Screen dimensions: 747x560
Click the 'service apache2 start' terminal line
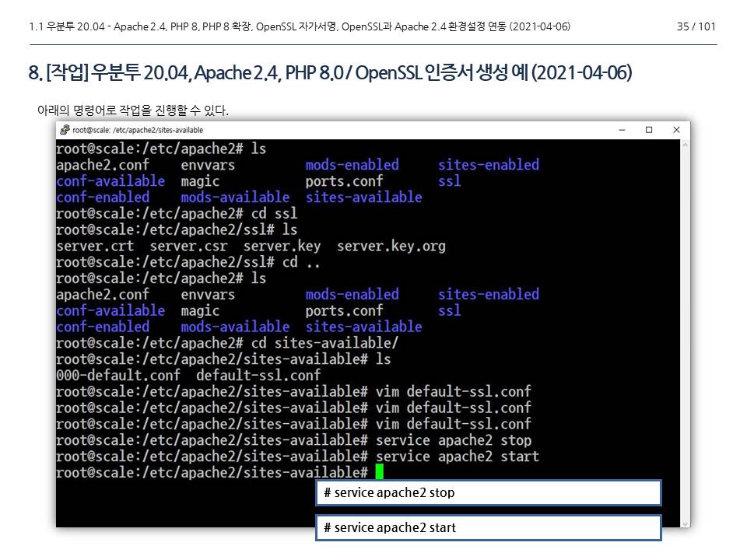click(297, 457)
